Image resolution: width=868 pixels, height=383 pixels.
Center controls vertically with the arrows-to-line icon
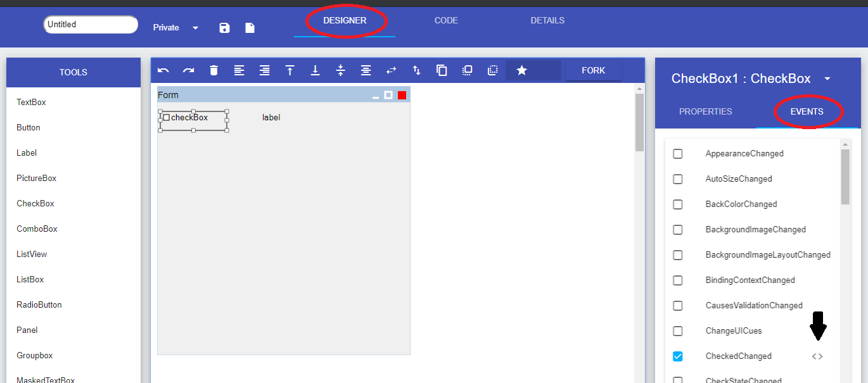[340, 70]
